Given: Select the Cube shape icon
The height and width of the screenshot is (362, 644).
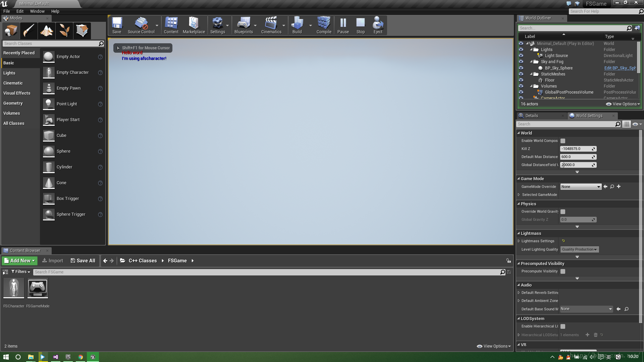Looking at the screenshot, I should [49, 136].
